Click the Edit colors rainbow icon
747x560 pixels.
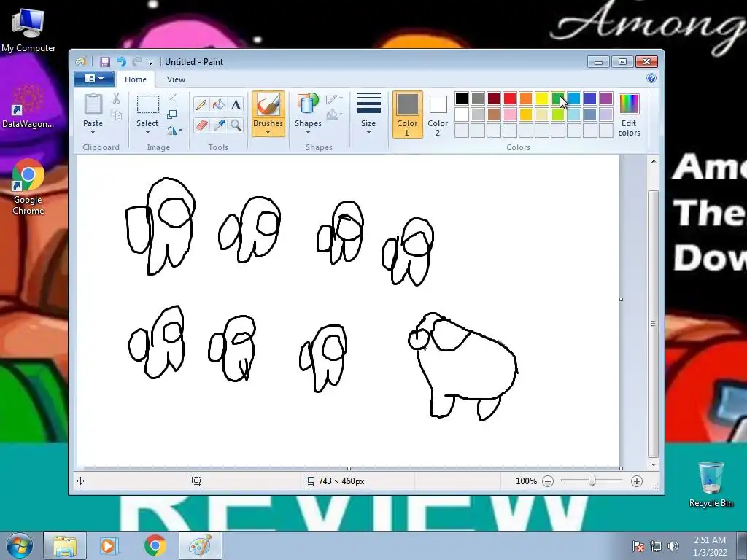pyautogui.click(x=629, y=104)
